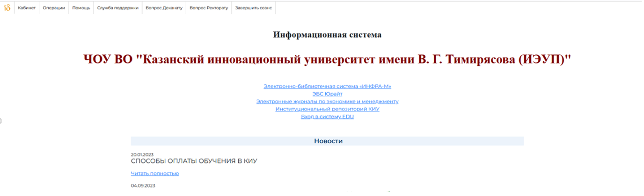Click Завершить сеанс to log out
Screen dimensions: 644x196
[x=253, y=8]
